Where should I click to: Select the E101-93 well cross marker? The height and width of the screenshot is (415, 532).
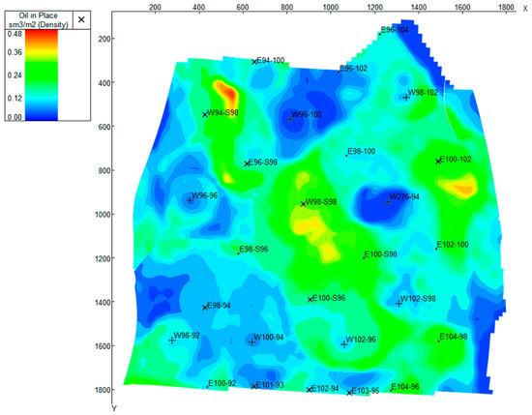253,387
